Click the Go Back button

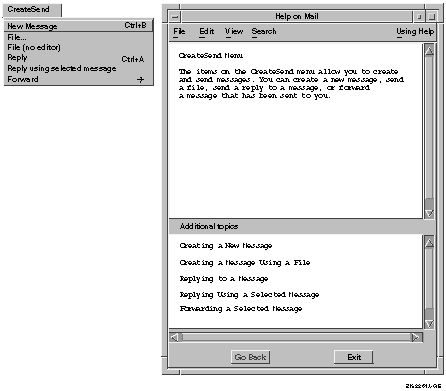(250, 357)
